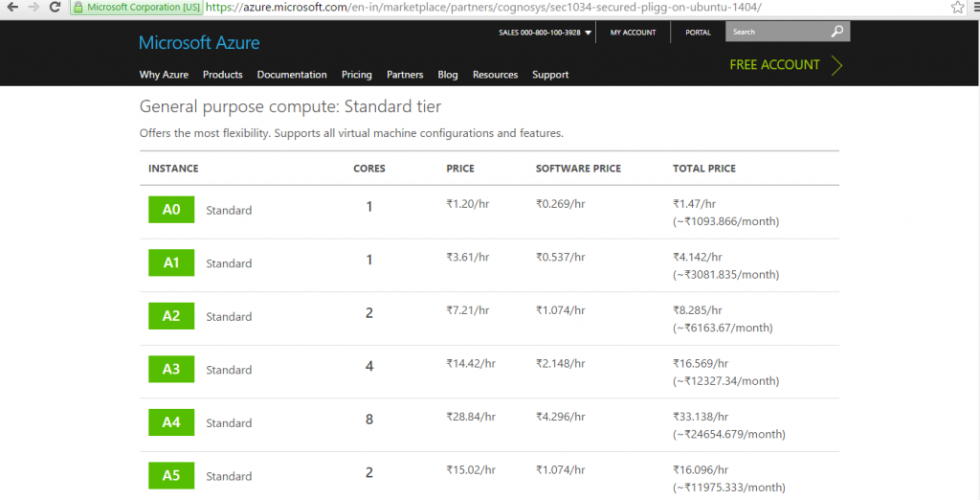
Task: Click the browser forward arrow
Action: (34, 7)
